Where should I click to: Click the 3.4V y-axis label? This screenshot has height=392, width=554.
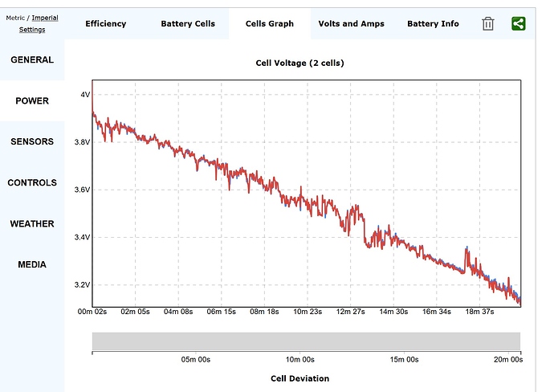pyautogui.click(x=83, y=237)
